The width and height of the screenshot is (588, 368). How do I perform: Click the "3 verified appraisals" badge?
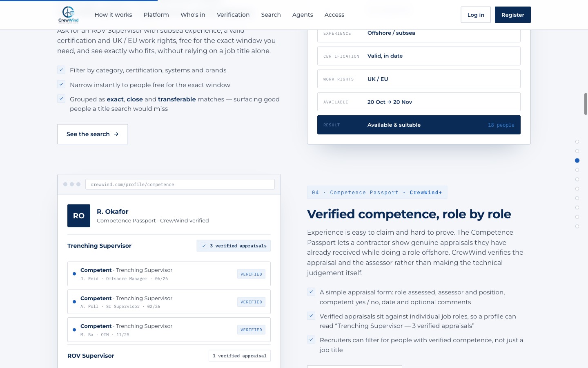234,246
